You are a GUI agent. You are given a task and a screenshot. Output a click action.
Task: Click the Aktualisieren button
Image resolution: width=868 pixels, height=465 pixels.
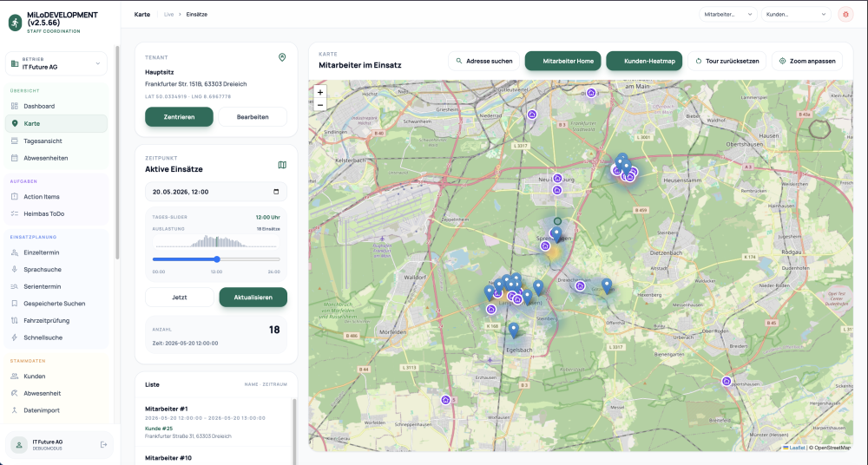(253, 298)
